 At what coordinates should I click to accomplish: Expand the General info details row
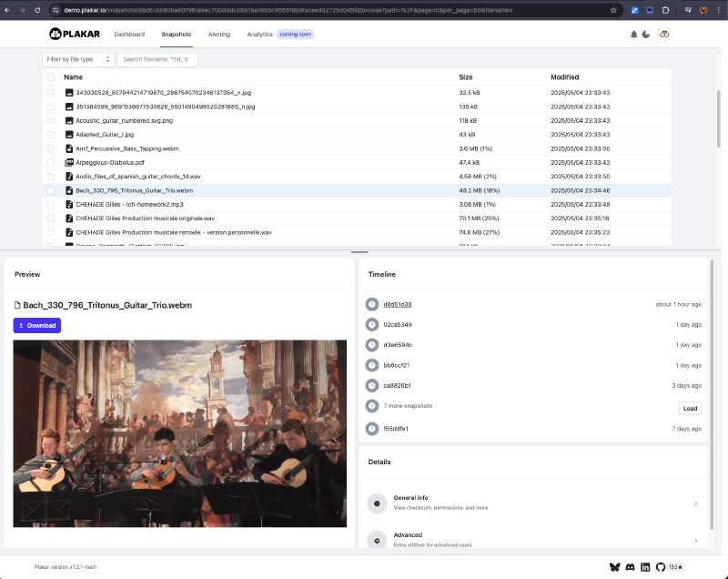(533, 503)
